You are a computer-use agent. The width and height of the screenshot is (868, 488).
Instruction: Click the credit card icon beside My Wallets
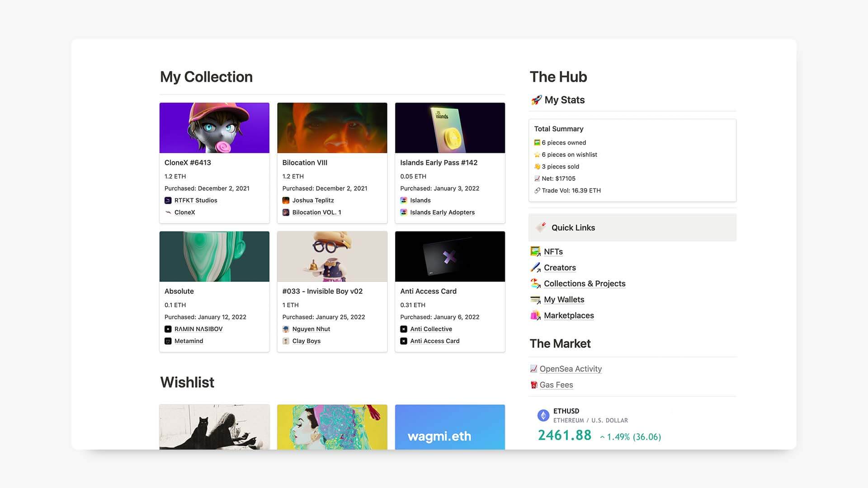click(x=535, y=299)
